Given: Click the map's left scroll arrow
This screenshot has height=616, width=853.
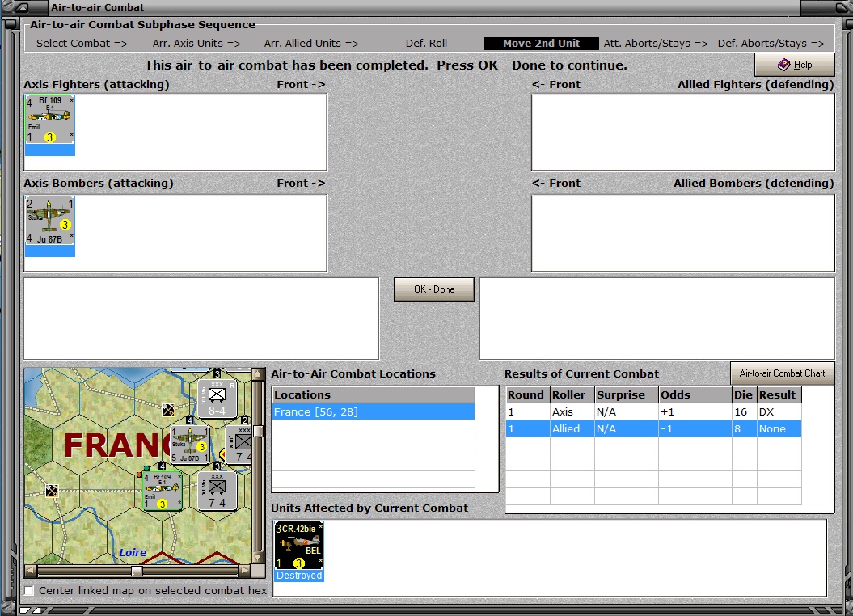Looking at the screenshot, I should [x=31, y=571].
